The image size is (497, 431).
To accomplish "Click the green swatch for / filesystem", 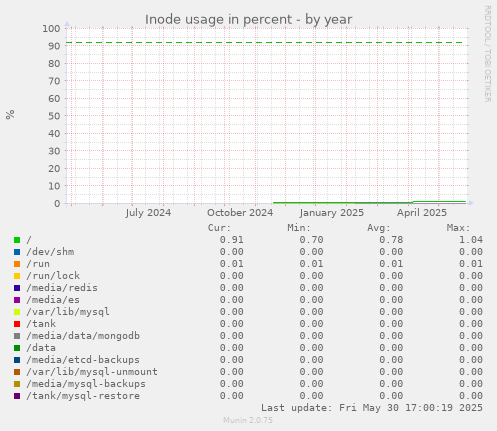I will (x=17, y=240).
